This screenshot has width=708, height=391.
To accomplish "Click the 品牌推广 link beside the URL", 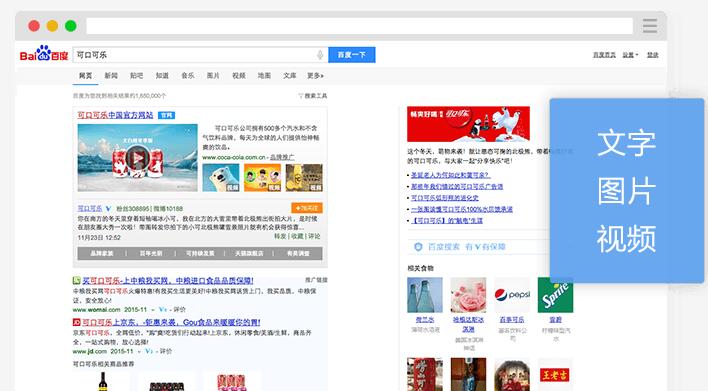I will click(x=282, y=157).
